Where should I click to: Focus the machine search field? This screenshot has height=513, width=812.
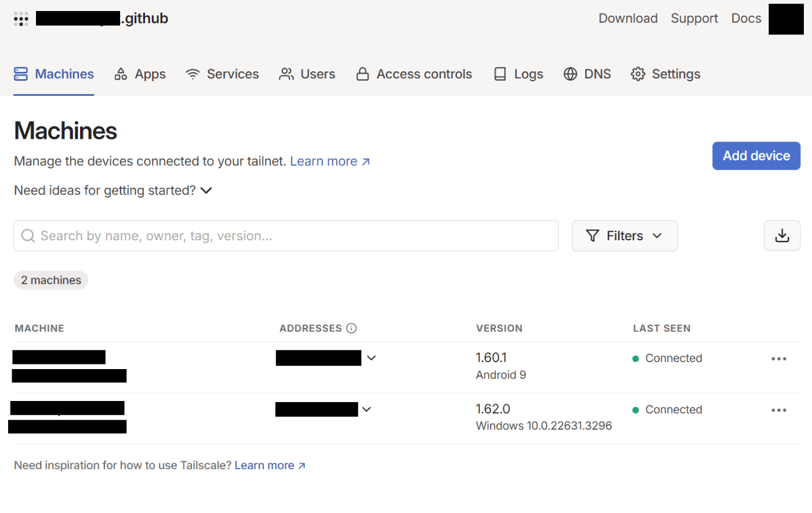click(286, 236)
